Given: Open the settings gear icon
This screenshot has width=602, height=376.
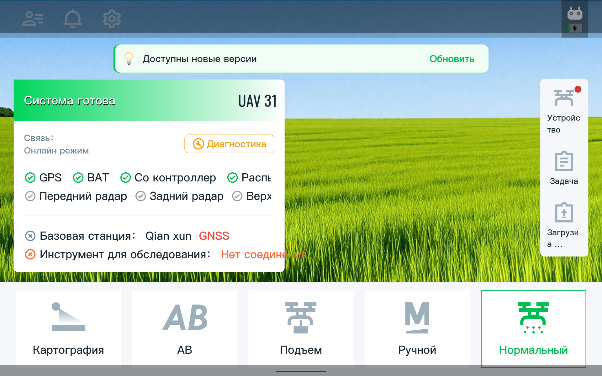Looking at the screenshot, I should tap(112, 18).
